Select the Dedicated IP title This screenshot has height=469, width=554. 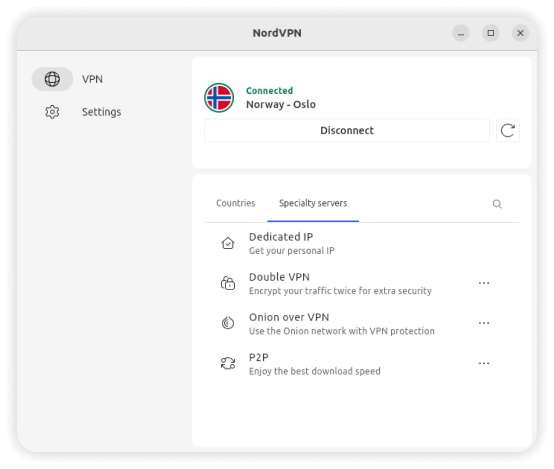click(281, 237)
